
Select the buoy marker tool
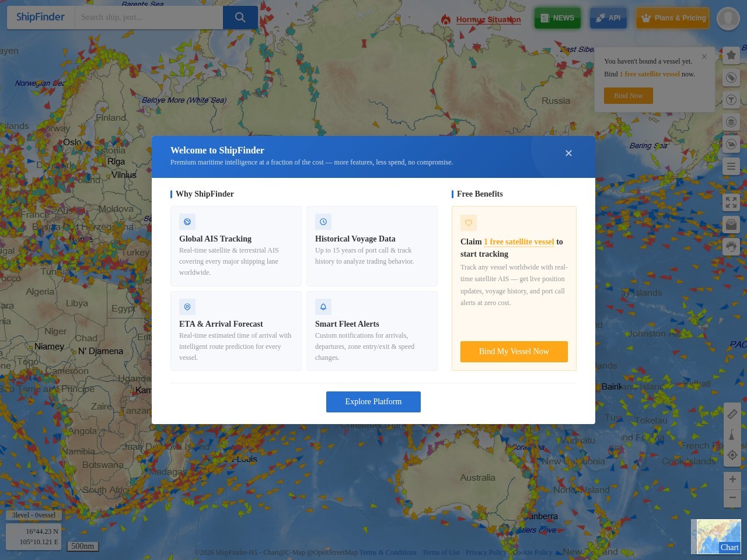click(x=732, y=435)
